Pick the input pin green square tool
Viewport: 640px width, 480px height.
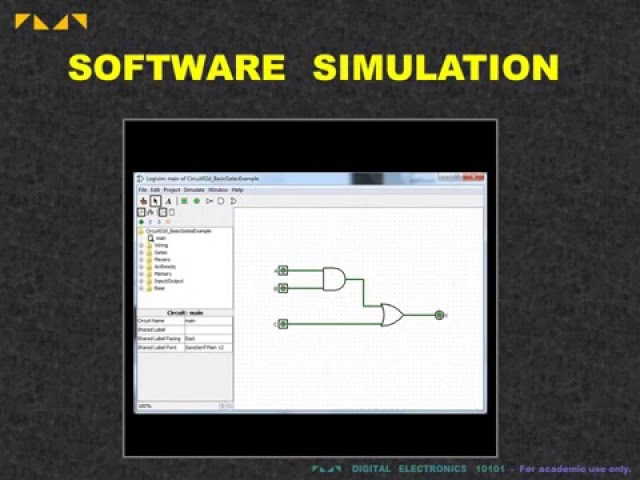184,201
